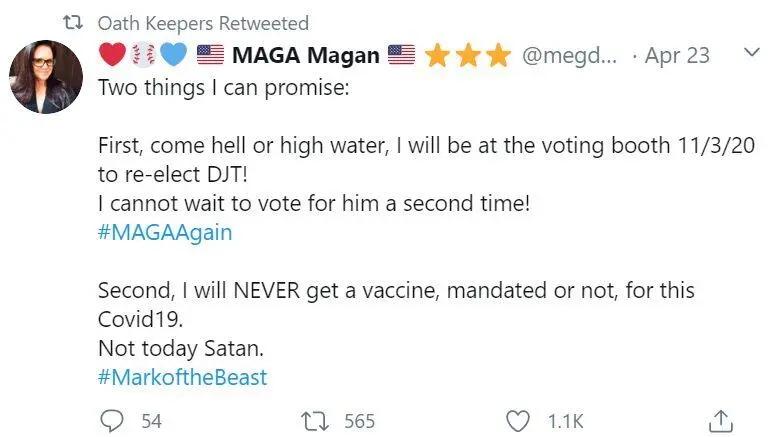The width and height of the screenshot is (774, 437).
Task: Click the MAGA Magan display name
Action: click(306, 55)
